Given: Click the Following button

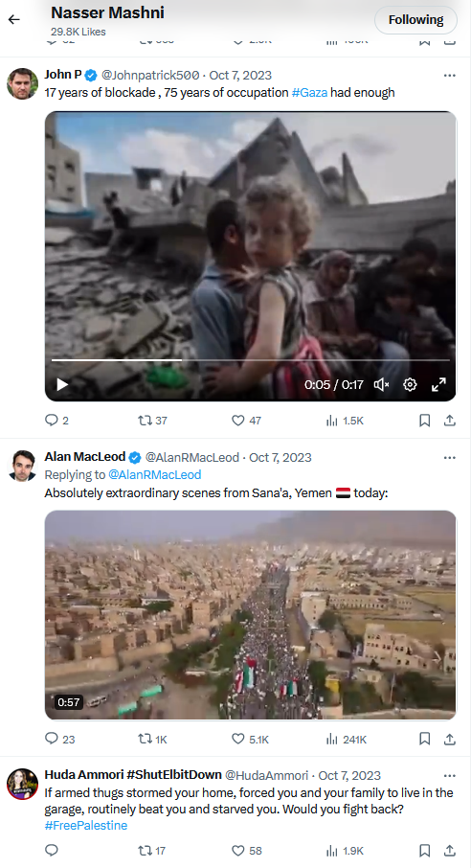Looking at the screenshot, I should click(x=415, y=20).
